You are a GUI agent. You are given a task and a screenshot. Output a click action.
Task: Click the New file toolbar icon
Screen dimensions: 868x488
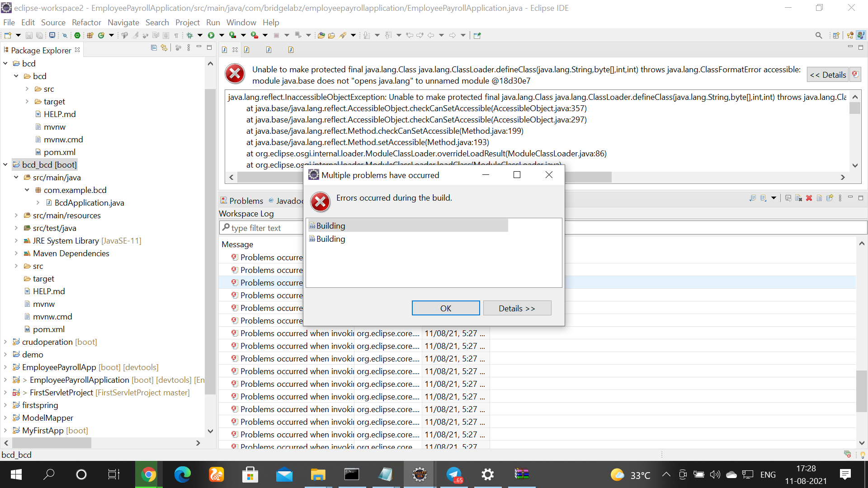pos(8,35)
